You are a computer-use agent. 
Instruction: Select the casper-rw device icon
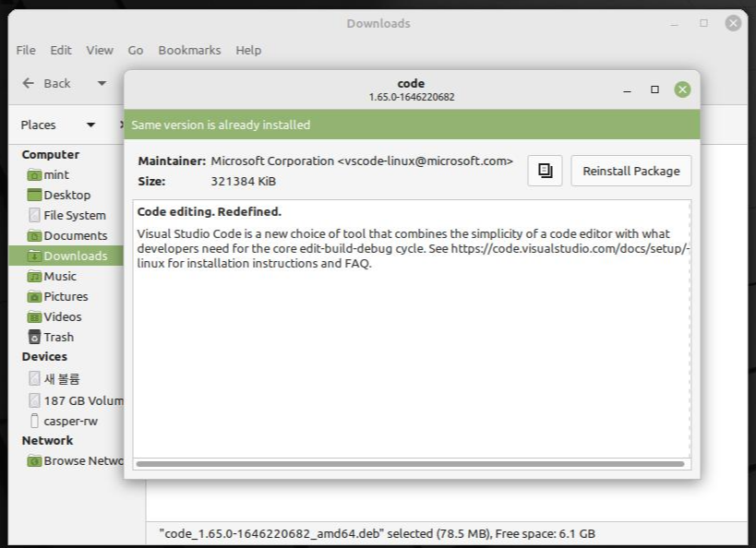point(34,421)
